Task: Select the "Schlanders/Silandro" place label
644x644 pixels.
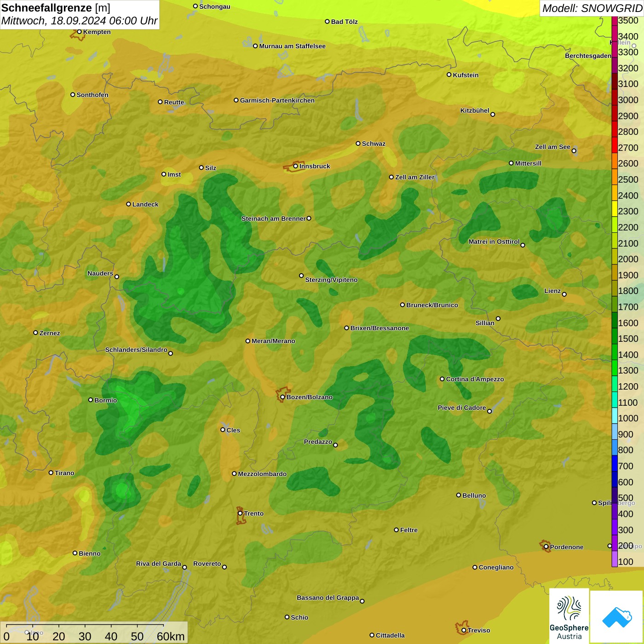Action: point(136,350)
